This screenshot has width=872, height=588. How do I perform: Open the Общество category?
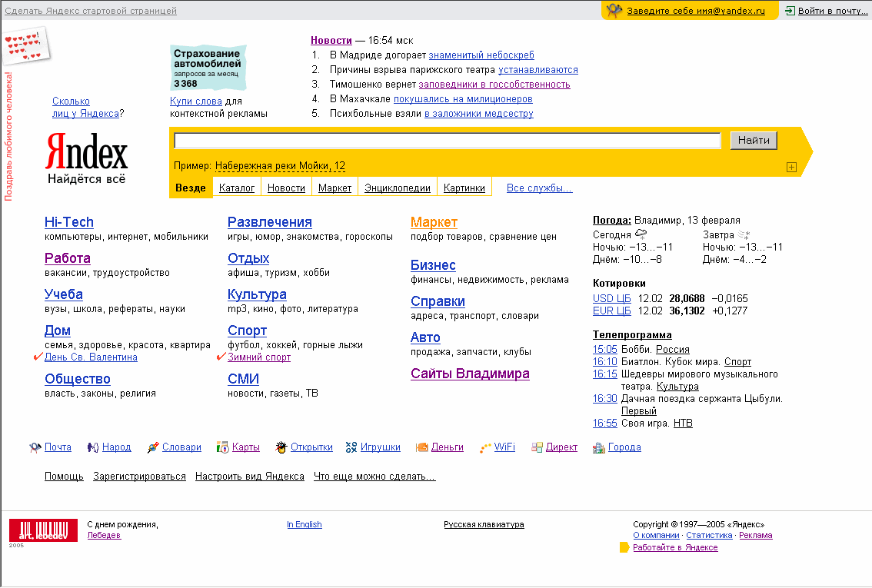pos(78,379)
